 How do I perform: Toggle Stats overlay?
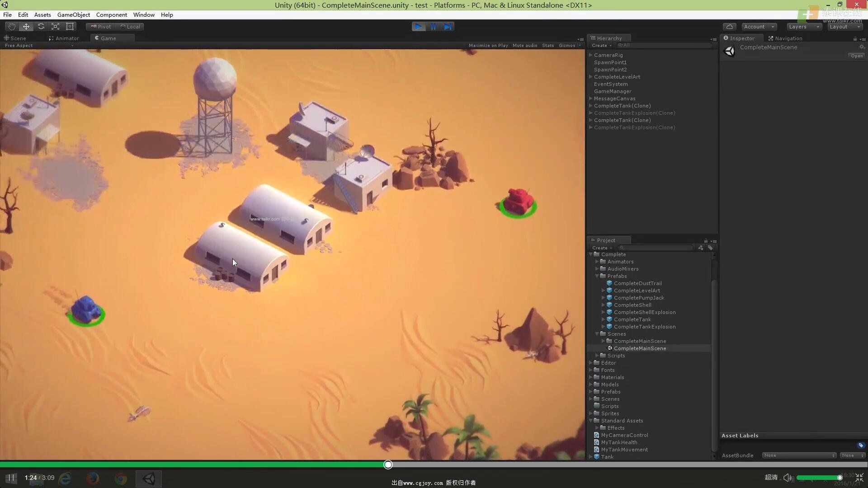coord(548,46)
